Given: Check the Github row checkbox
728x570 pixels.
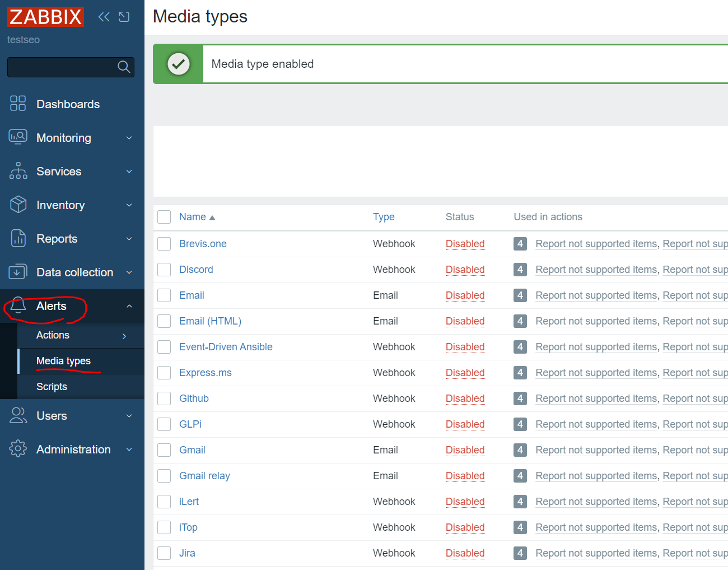Looking at the screenshot, I should (x=164, y=398).
